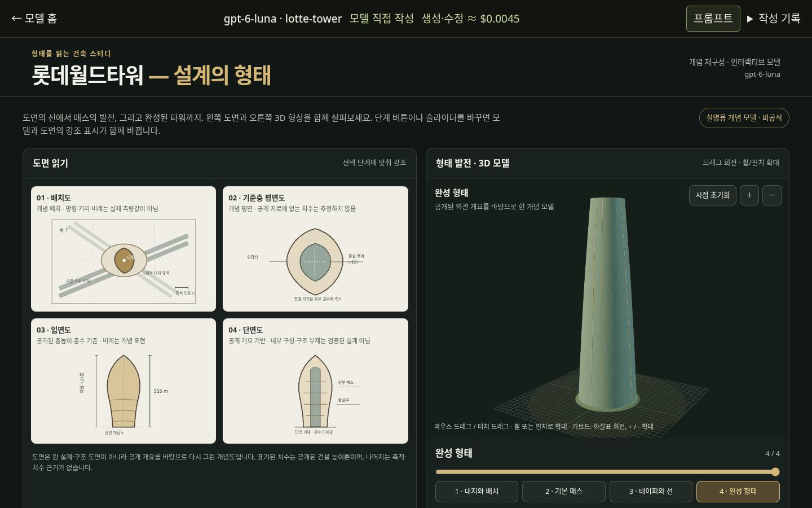
Task: Open the 01 · 배치도 drawing card
Action: [x=123, y=249]
